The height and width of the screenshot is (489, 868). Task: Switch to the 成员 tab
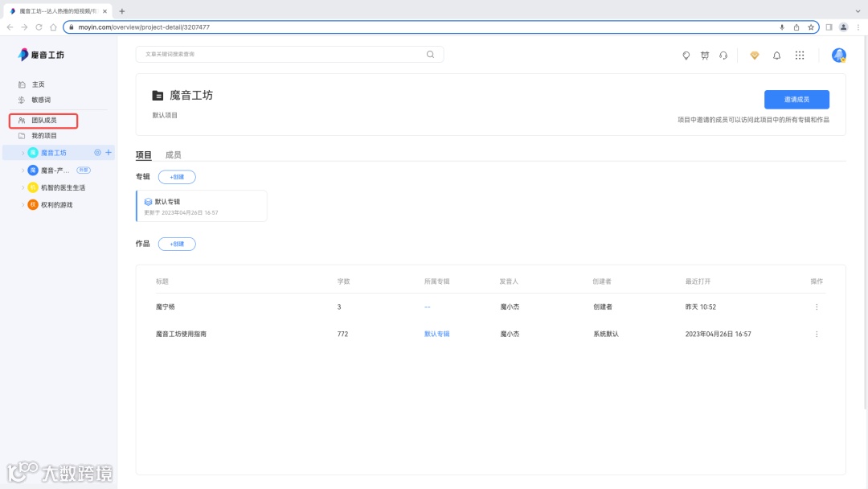tap(174, 155)
